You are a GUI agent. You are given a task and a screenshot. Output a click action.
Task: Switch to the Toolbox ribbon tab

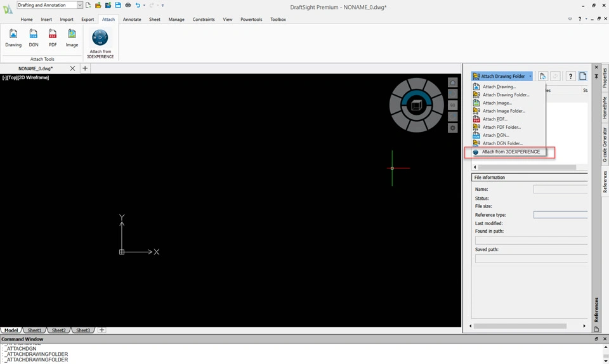pos(278,20)
